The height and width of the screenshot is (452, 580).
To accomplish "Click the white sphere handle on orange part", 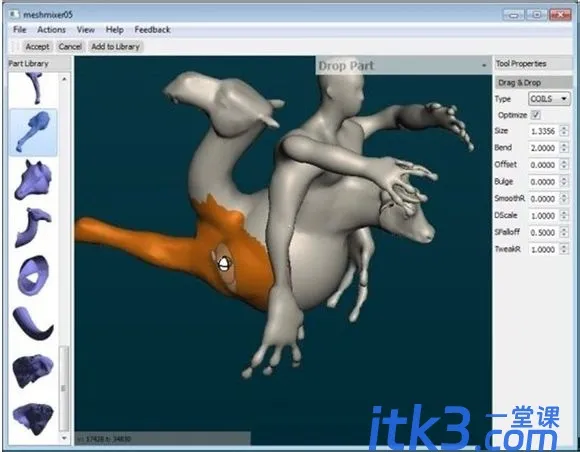I will point(224,264).
